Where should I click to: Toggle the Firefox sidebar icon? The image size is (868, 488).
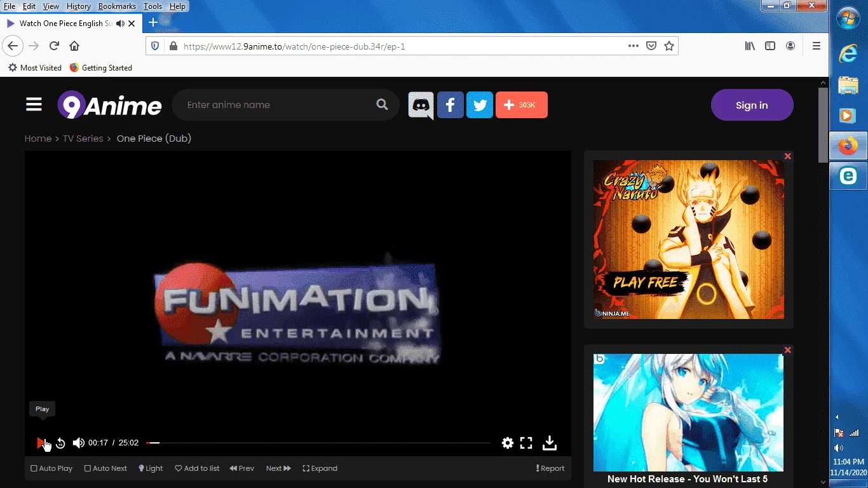point(770,46)
